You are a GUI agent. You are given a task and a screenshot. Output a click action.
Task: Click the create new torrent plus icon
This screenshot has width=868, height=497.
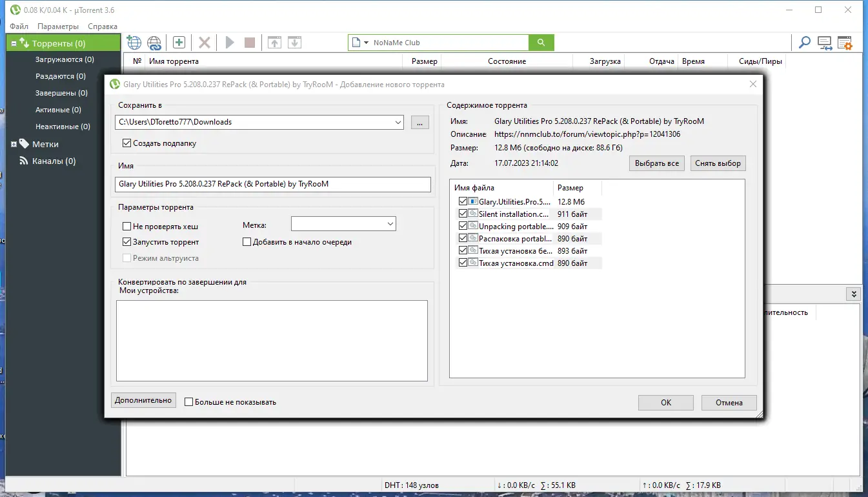click(x=179, y=43)
